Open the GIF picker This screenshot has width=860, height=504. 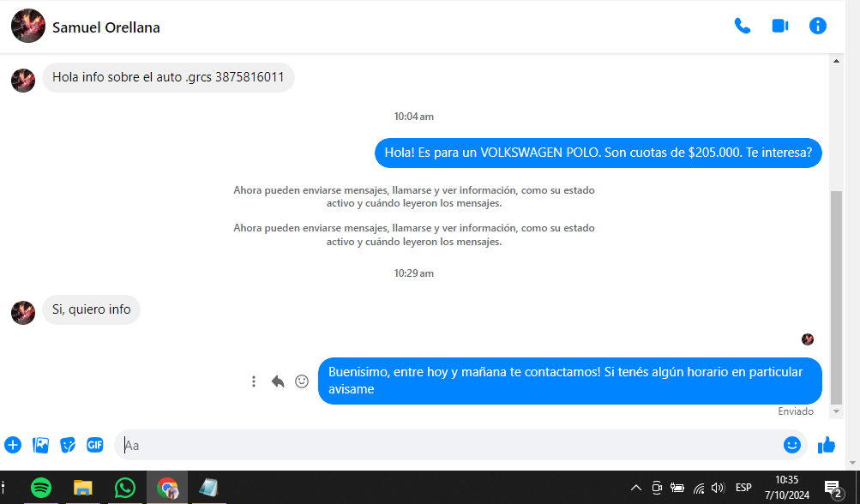pos(95,445)
